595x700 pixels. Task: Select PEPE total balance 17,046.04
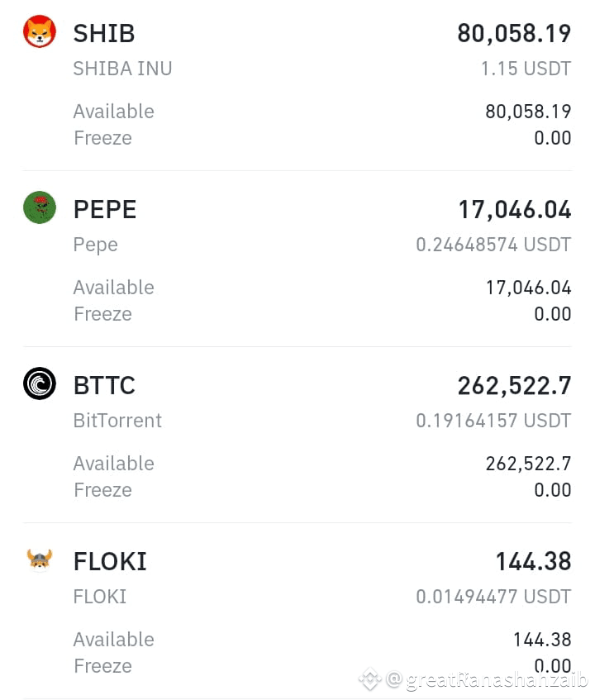[x=515, y=209]
